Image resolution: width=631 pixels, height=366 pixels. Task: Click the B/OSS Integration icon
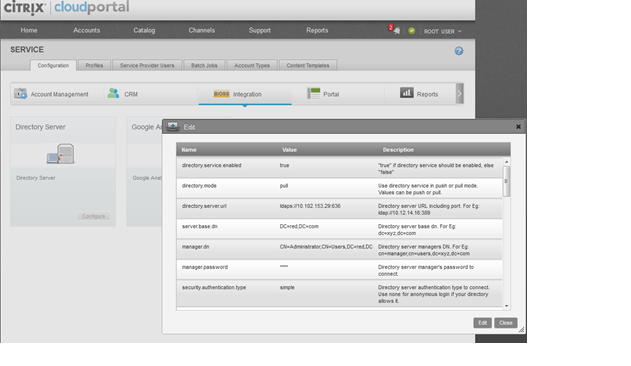click(x=221, y=94)
